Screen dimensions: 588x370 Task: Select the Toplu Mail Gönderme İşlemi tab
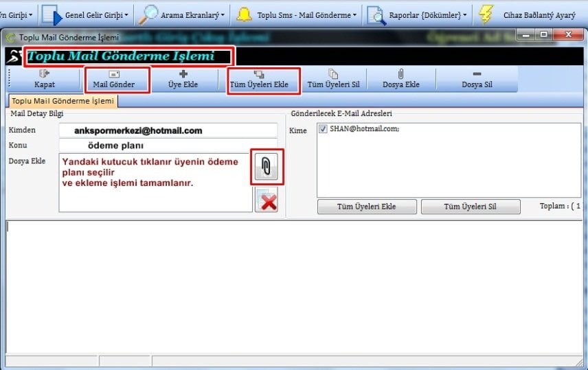pos(63,101)
